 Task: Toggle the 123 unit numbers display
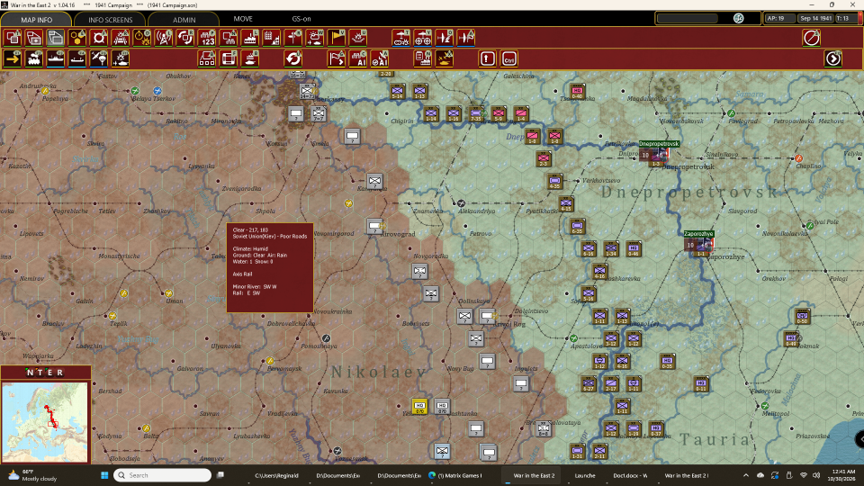pos(207,37)
